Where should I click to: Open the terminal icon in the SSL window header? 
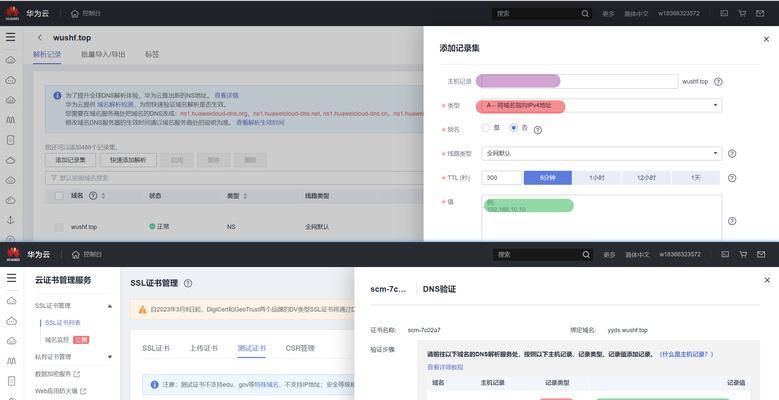point(725,254)
